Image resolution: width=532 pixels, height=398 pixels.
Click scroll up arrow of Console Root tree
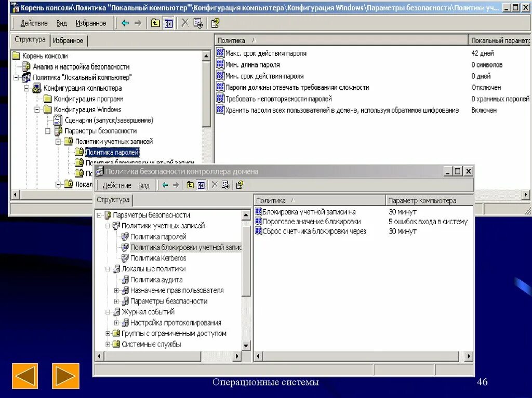coord(206,56)
